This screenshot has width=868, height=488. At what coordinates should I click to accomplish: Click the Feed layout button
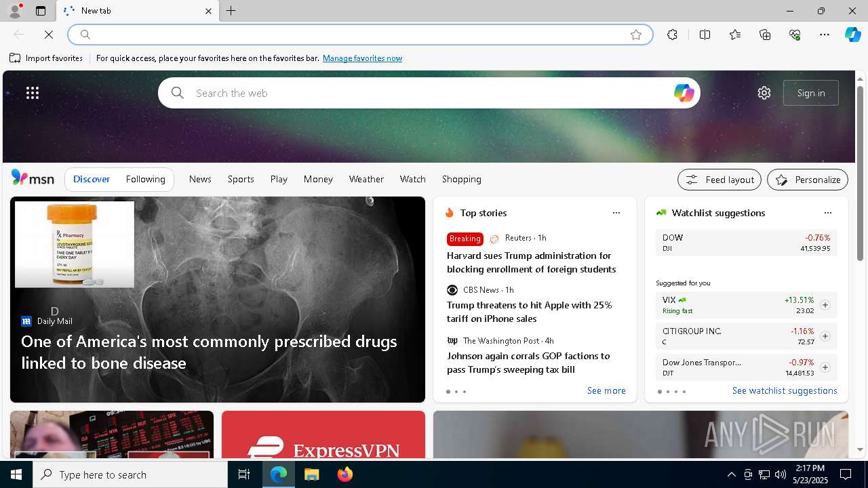click(719, 180)
